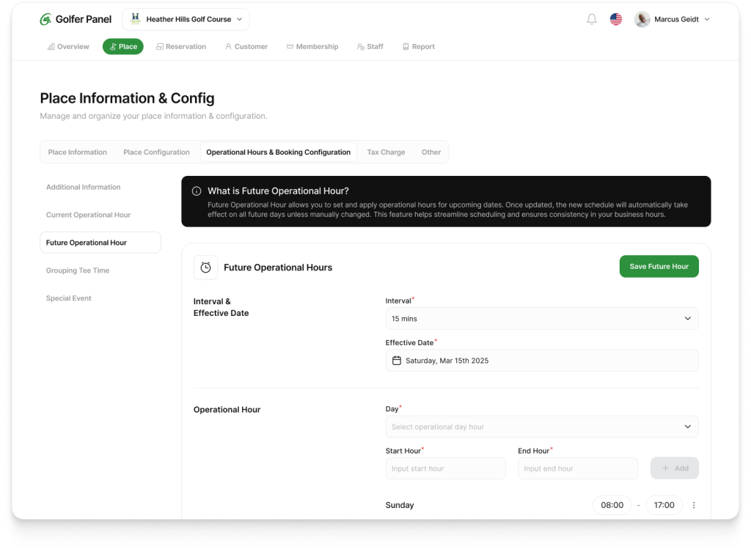The width and height of the screenshot is (751, 560).
Task: Open Current Operational Hour in sidebar
Action: (88, 215)
